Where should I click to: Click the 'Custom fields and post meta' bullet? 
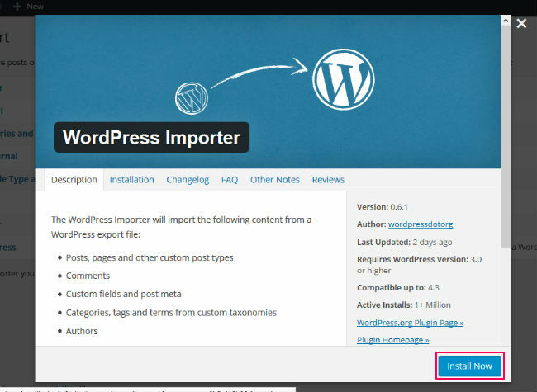[123, 294]
